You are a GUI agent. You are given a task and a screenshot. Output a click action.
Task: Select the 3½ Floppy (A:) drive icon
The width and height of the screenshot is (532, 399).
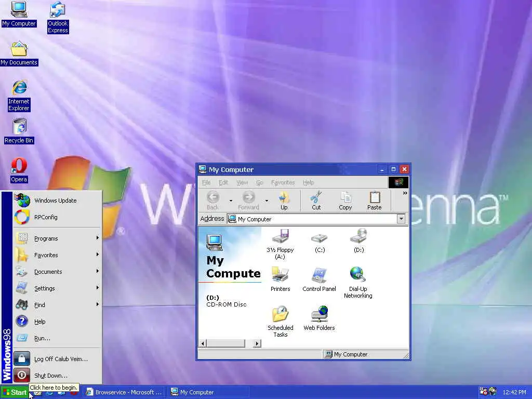coord(280,244)
